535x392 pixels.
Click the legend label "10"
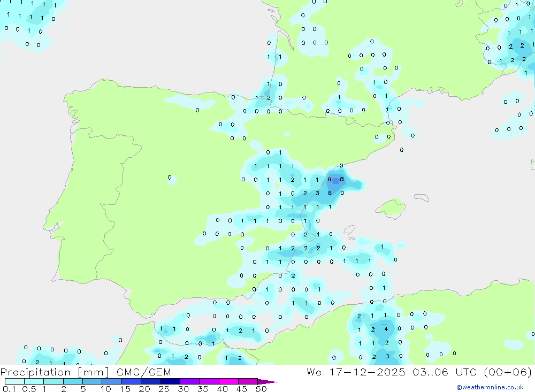click(106, 389)
